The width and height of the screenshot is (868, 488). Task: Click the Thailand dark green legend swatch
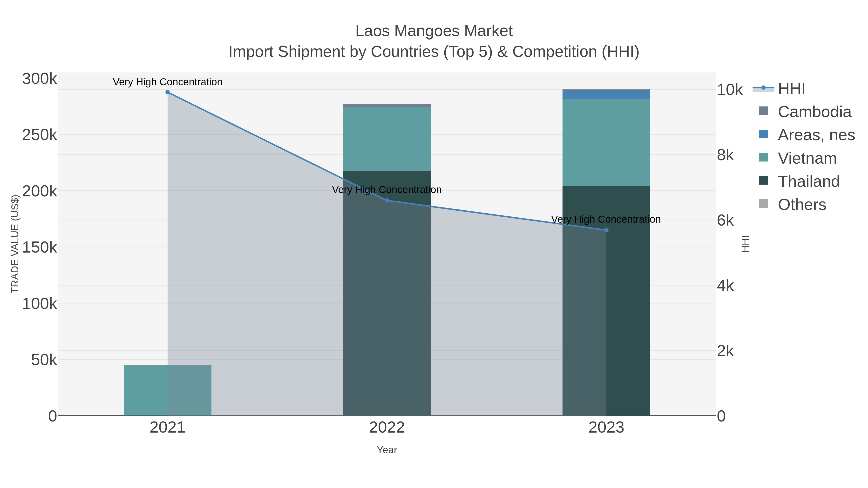coord(764,180)
